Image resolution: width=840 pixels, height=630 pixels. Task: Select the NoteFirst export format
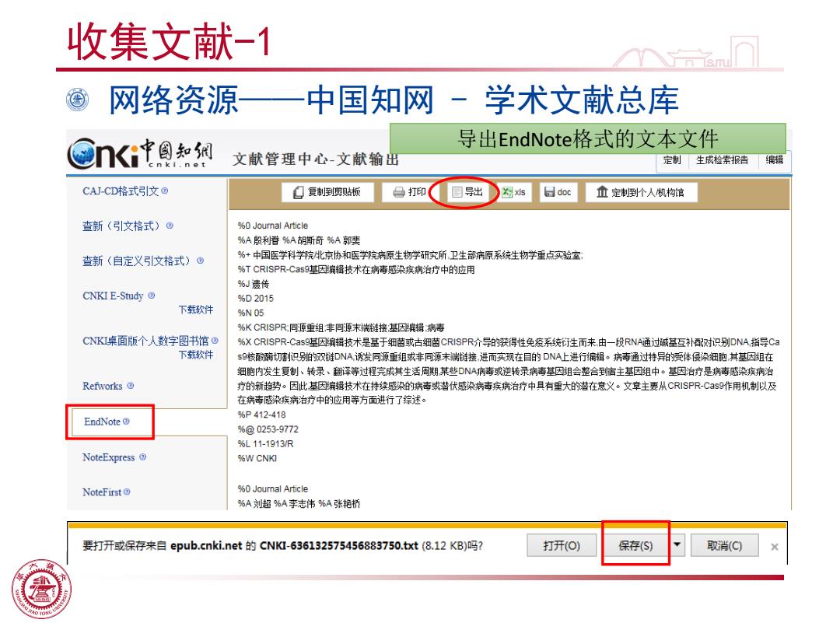pos(102,492)
